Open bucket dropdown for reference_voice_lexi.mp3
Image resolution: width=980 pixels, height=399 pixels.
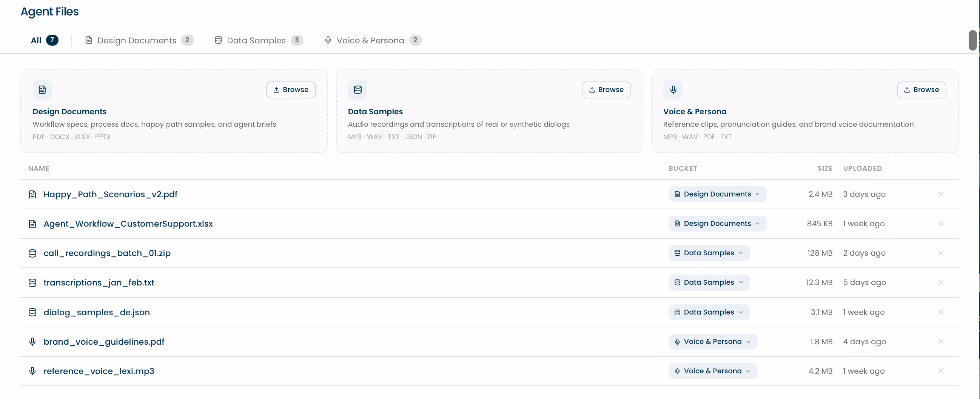click(713, 371)
